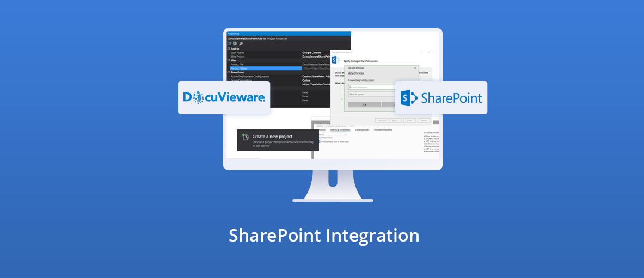Click the Finish button in wizard
This screenshot has height=278, width=644.
coord(409,120)
